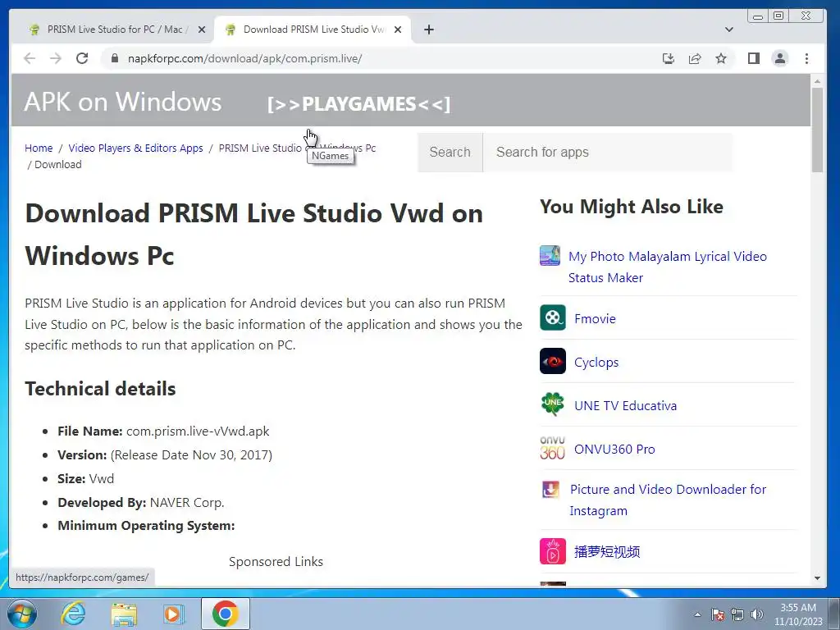Click the scrollbar down arrow
The image size is (840, 630).
click(817, 578)
